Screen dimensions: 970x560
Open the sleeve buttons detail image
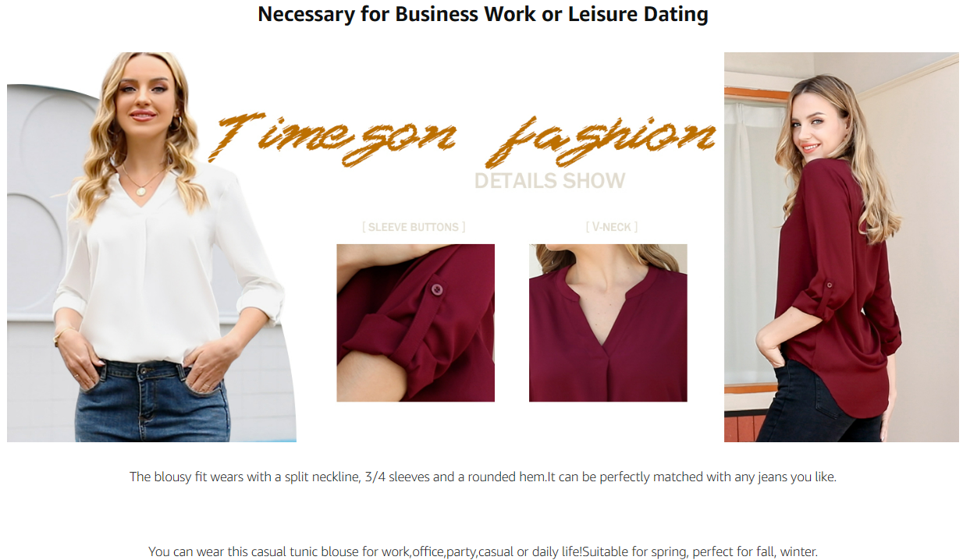click(x=415, y=323)
